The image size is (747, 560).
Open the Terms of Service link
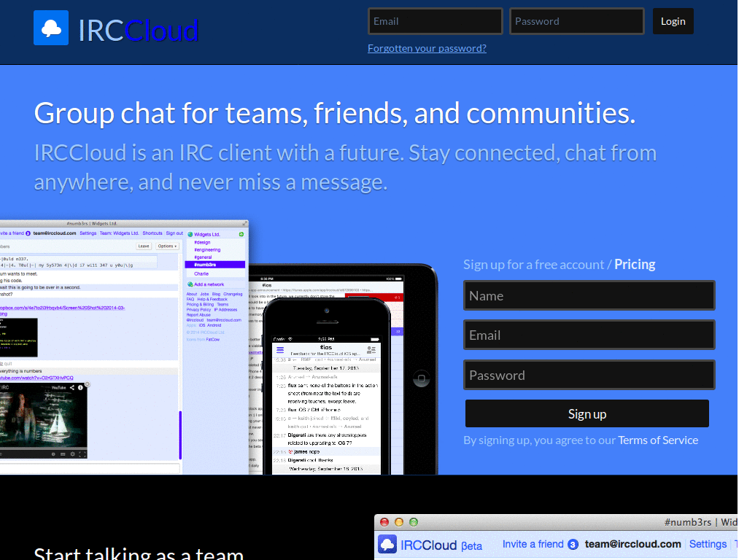pyautogui.click(x=658, y=440)
